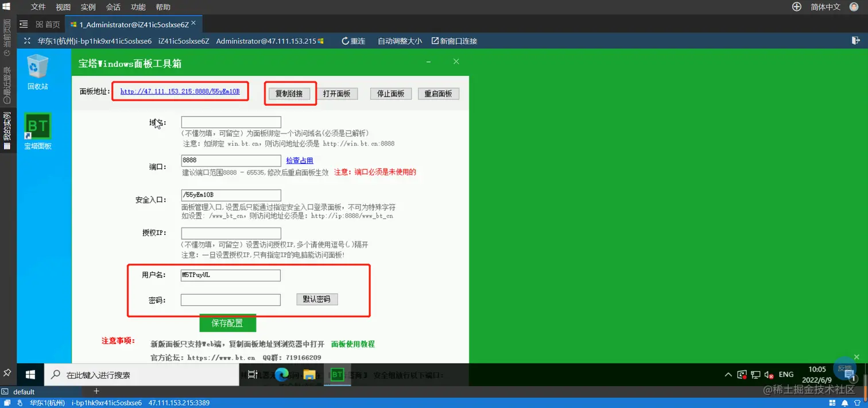Expand hidden icons in the system tray
This screenshot has width=868, height=408.
pyautogui.click(x=728, y=375)
